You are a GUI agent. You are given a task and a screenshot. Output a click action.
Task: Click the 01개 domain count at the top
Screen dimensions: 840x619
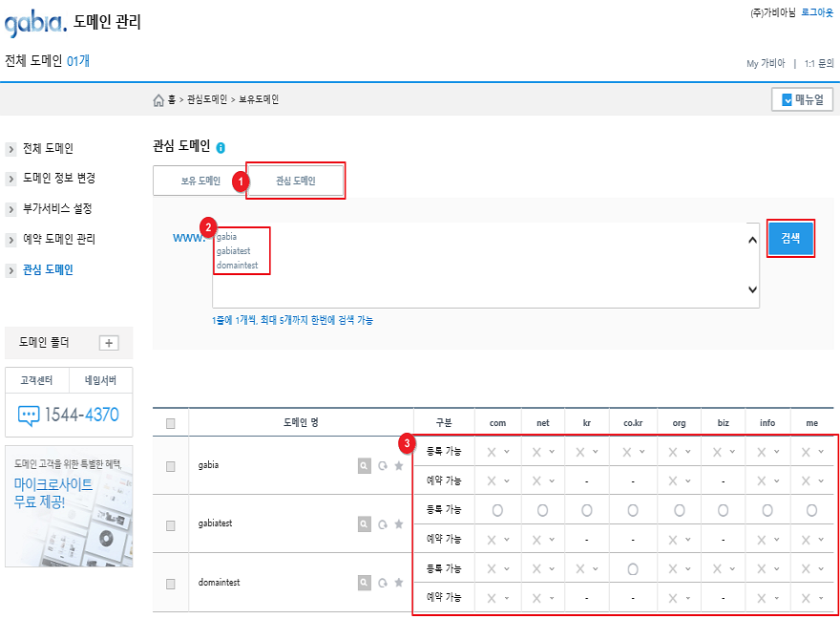(78, 61)
